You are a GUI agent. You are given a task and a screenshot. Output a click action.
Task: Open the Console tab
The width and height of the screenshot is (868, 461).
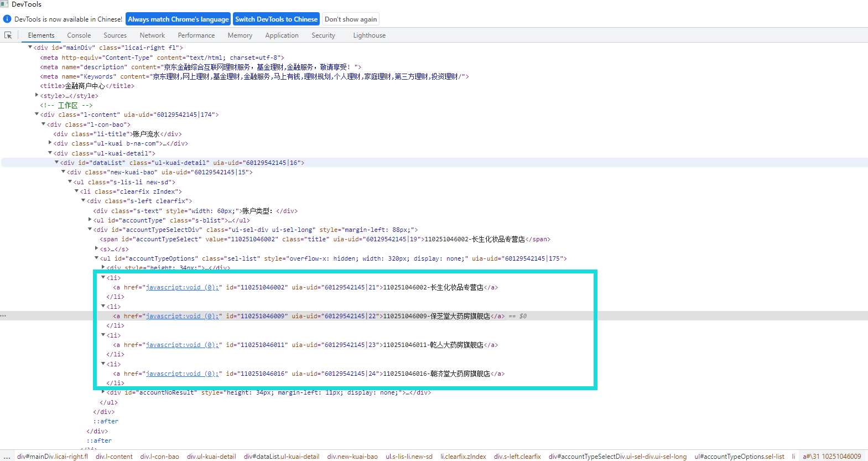point(79,35)
